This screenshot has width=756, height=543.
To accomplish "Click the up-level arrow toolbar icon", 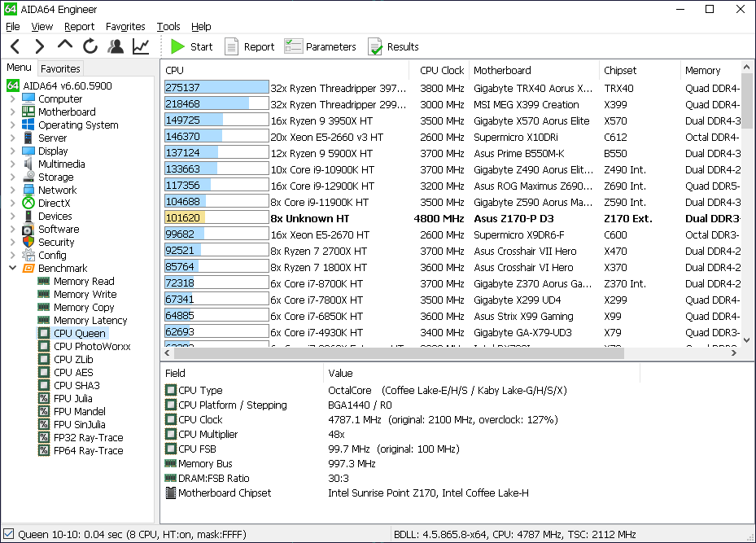I will (64, 46).
